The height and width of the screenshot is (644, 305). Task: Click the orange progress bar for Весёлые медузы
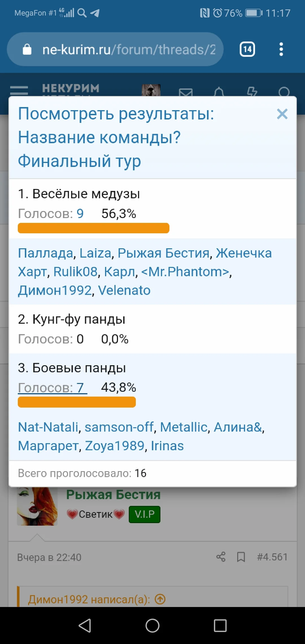93,228
